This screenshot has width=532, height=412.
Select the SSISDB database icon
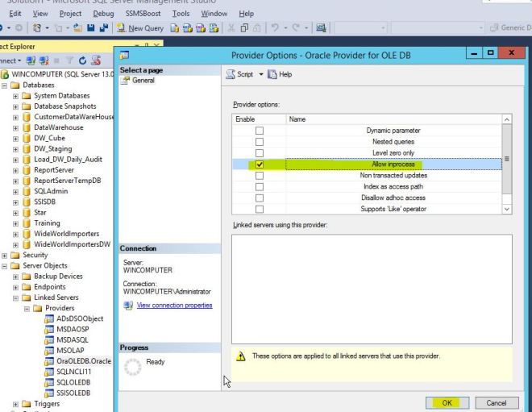click(27, 201)
